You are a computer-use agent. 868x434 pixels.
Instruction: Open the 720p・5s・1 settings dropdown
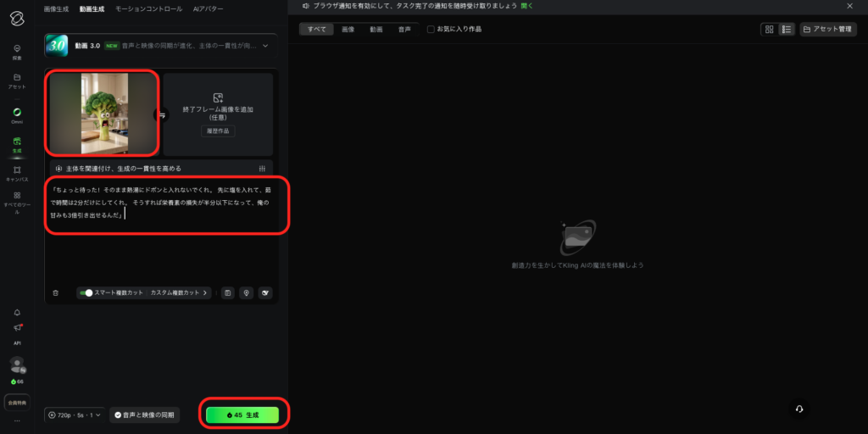click(x=75, y=415)
